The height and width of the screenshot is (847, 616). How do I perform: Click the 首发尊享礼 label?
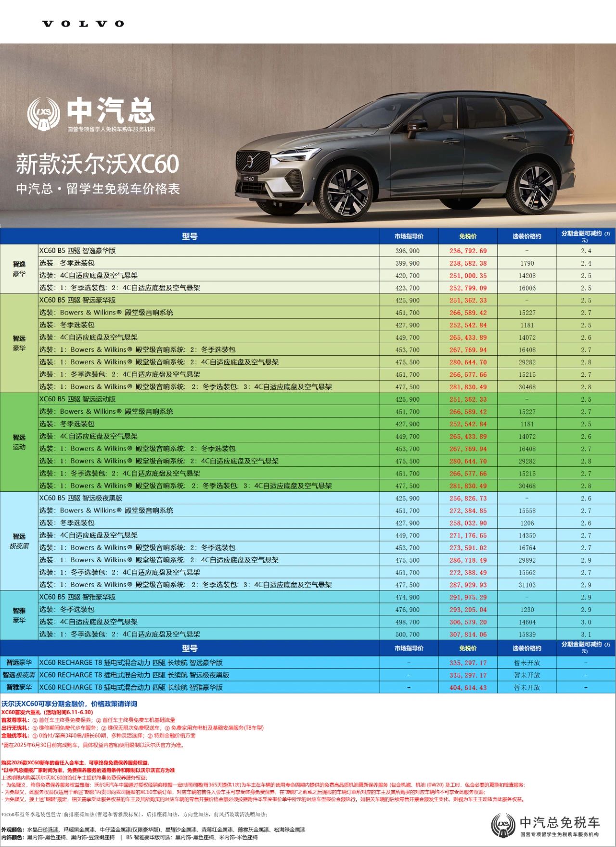15,720
